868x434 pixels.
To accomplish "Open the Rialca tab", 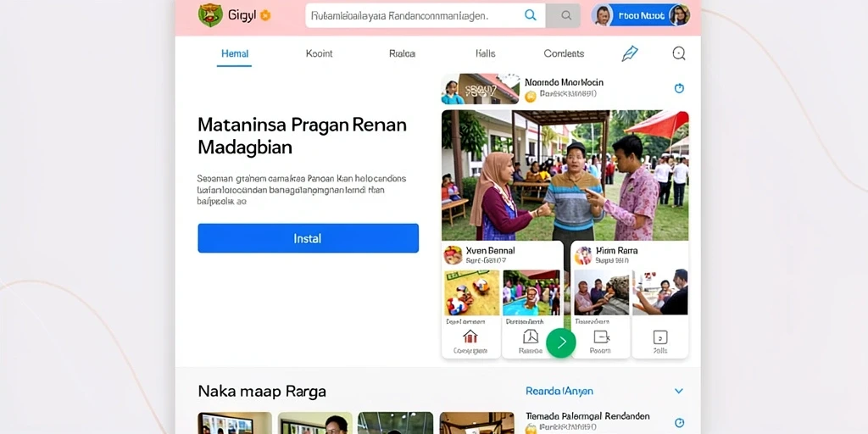I will coord(403,53).
